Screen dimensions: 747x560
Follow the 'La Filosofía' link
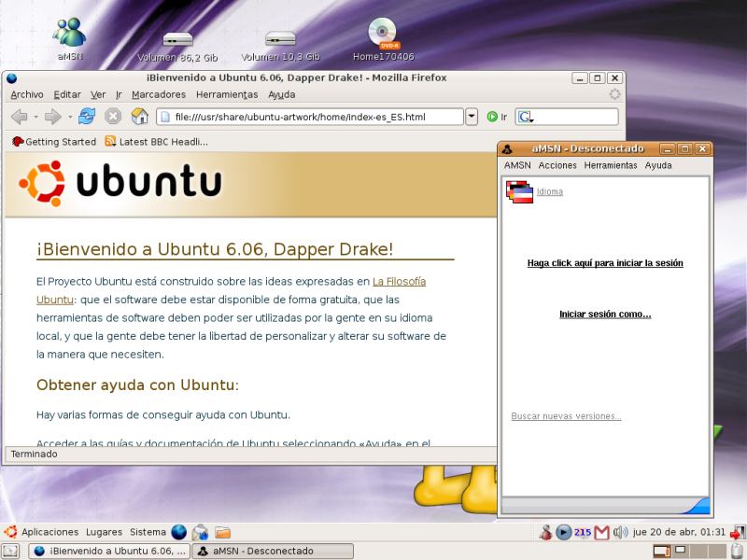click(400, 282)
